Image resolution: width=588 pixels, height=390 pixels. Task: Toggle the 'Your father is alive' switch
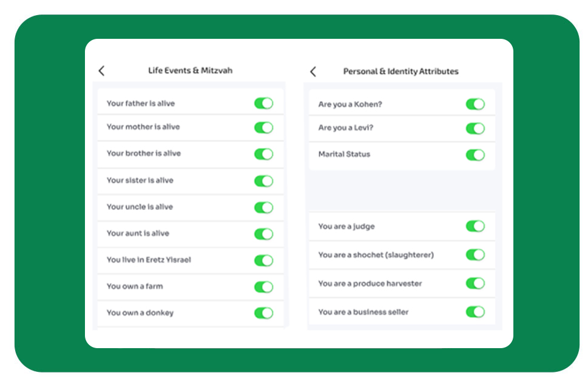[x=263, y=104]
